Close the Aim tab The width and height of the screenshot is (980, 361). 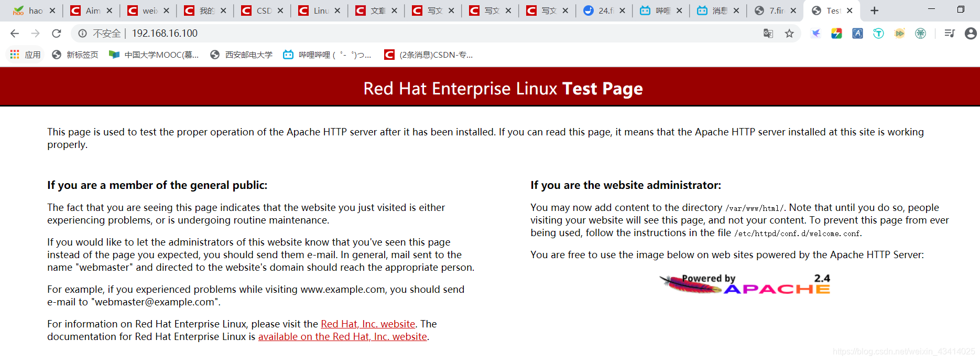tap(110, 10)
